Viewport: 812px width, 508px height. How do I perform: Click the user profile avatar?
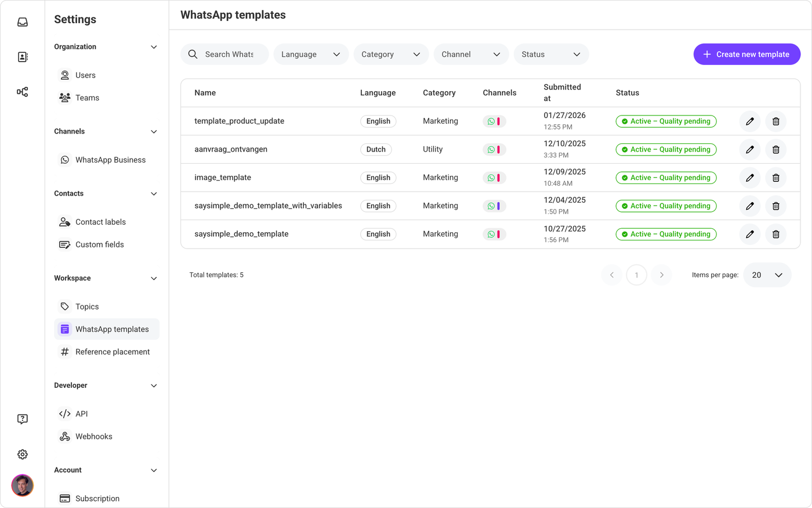(x=23, y=485)
